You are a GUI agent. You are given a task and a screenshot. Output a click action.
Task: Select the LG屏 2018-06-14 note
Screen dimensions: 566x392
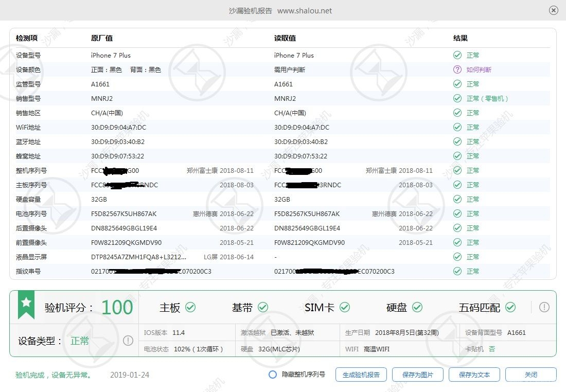click(x=228, y=257)
